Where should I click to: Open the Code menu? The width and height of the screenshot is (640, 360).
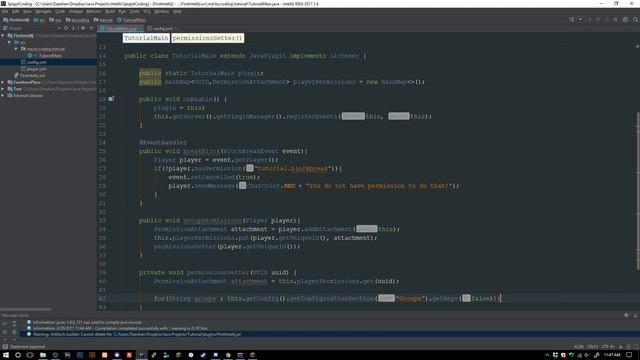(x=60, y=11)
